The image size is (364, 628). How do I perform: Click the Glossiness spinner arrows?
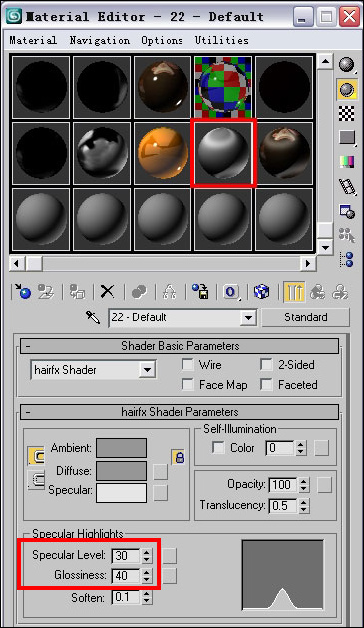coord(147,575)
